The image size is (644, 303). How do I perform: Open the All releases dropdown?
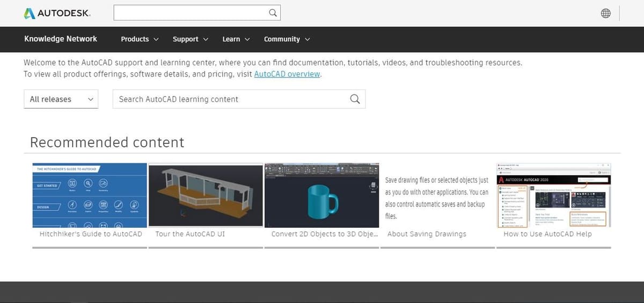pyautogui.click(x=61, y=99)
